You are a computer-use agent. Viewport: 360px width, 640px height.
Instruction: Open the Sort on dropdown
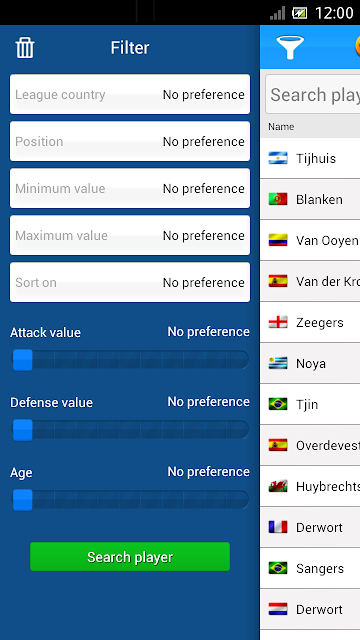click(x=130, y=282)
